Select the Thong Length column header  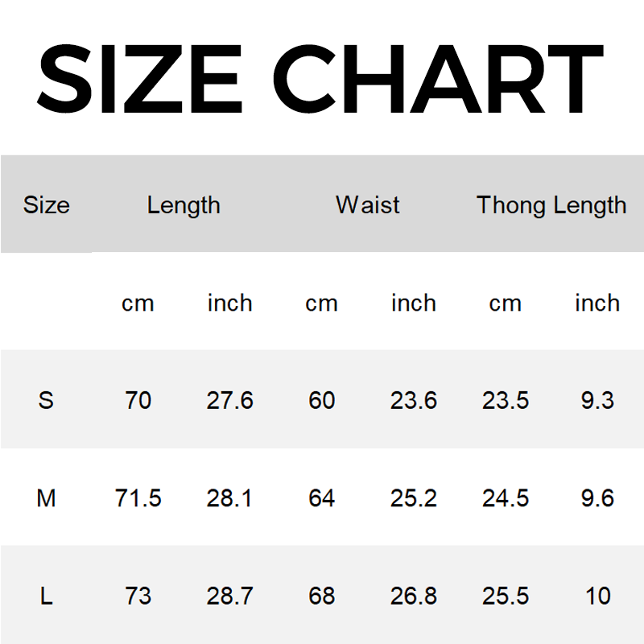pos(551,205)
